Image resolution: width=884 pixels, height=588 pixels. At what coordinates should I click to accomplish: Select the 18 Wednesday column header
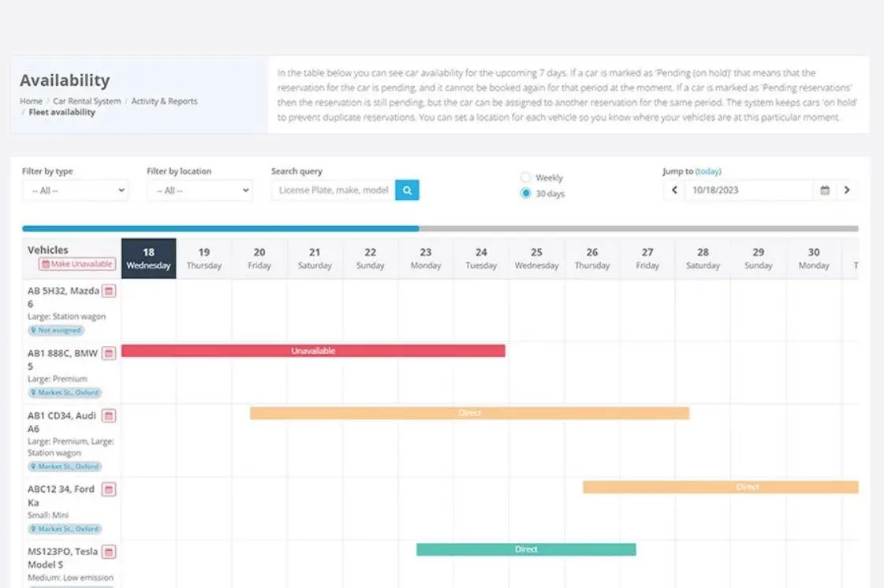tap(149, 259)
